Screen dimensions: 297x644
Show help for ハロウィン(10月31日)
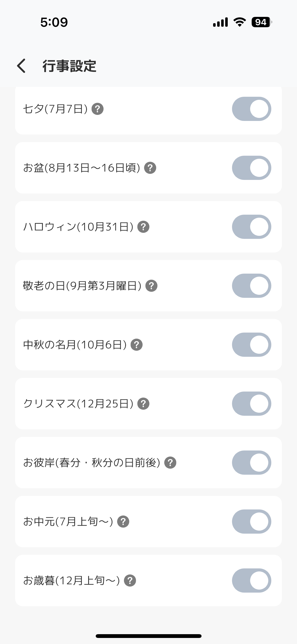[143, 227]
